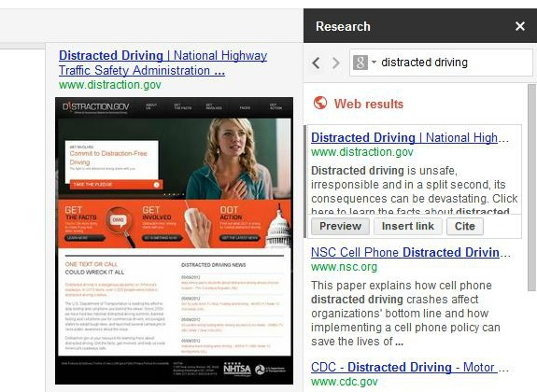Select the Web results heading

point(369,104)
